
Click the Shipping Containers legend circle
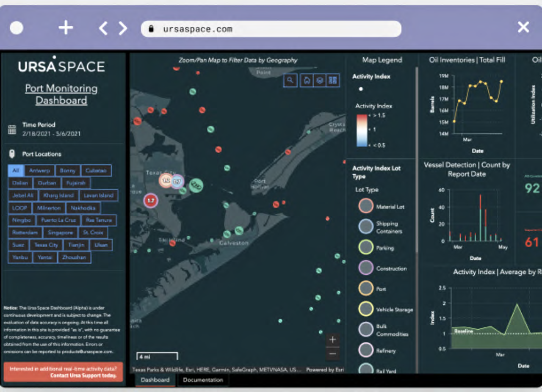(x=366, y=226)
